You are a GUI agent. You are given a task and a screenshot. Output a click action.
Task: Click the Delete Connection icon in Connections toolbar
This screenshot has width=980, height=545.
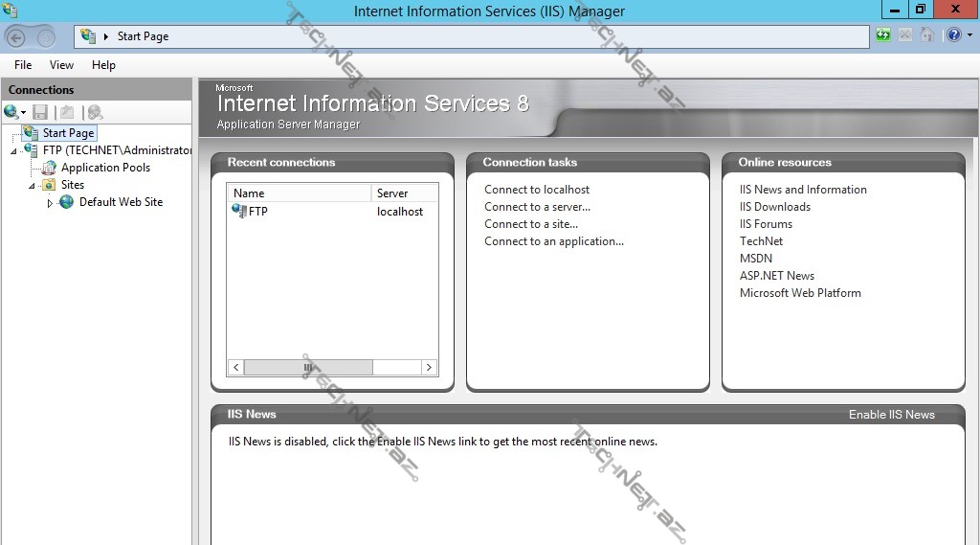[95, 112]
